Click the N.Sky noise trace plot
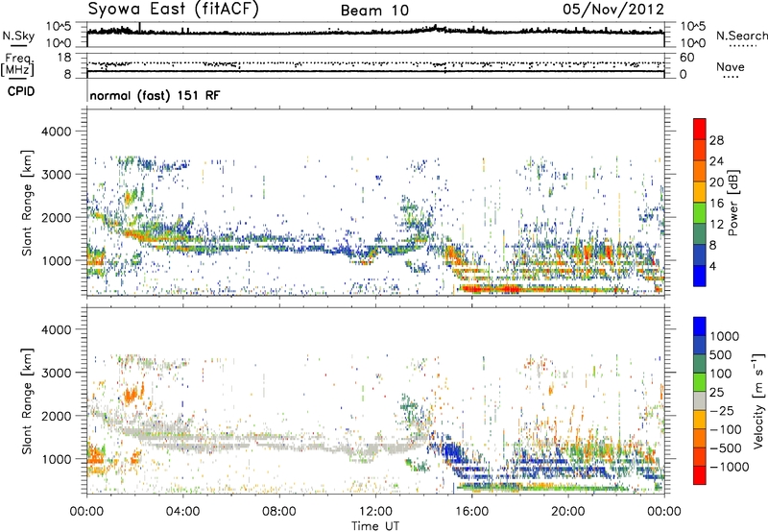 375,32
